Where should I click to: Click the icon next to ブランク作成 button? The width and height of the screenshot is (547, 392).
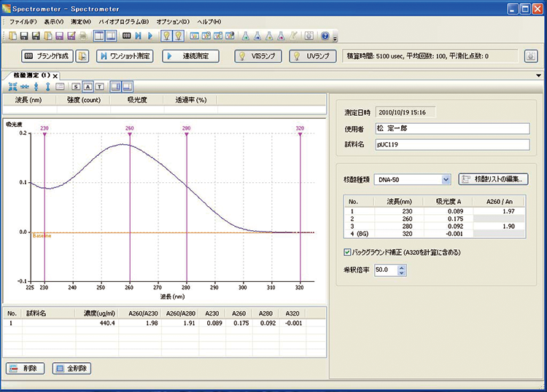[x=83, y=56]
